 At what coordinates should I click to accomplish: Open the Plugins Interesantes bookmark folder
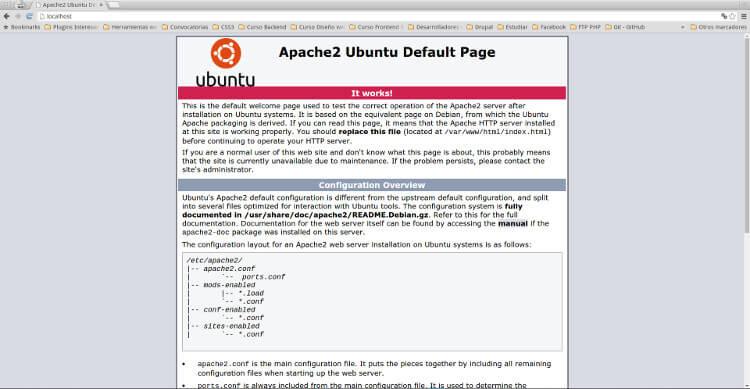[x=71, y=27]
